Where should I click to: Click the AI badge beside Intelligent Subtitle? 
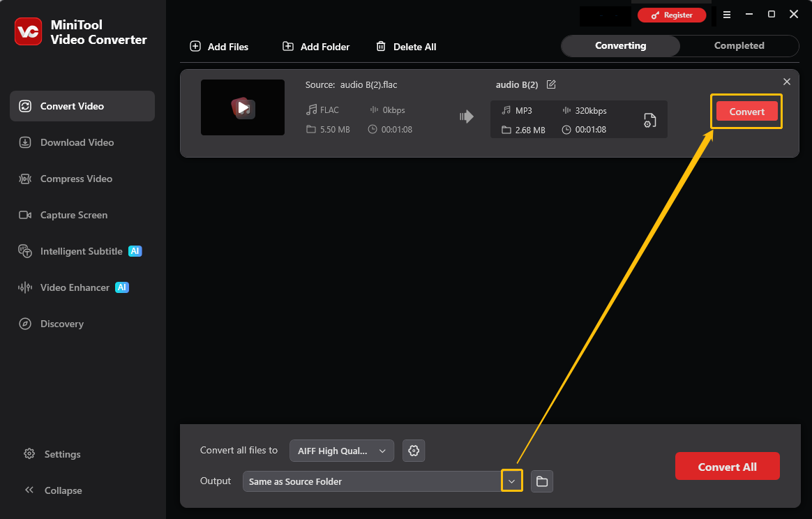click(x=135, y=251)
